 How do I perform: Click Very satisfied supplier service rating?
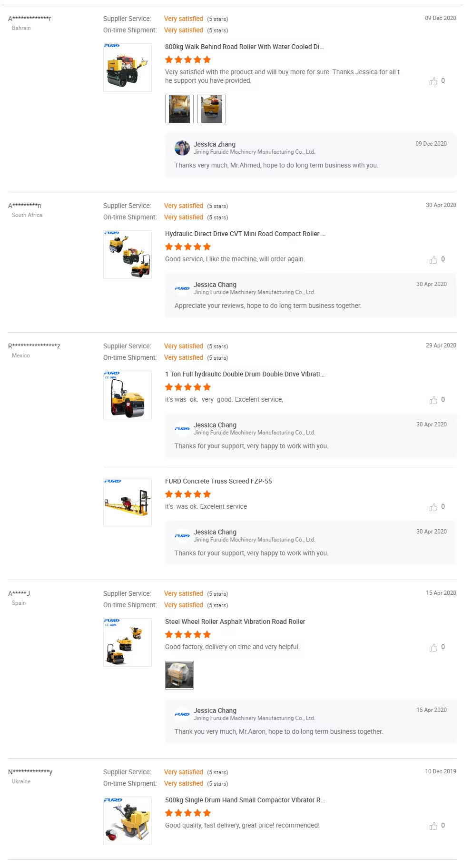184,19
